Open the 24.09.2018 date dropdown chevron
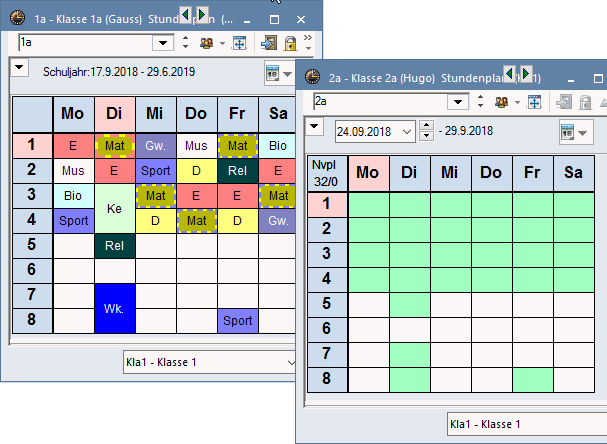Viewport: 607px width, 444px height. (407, 132)
